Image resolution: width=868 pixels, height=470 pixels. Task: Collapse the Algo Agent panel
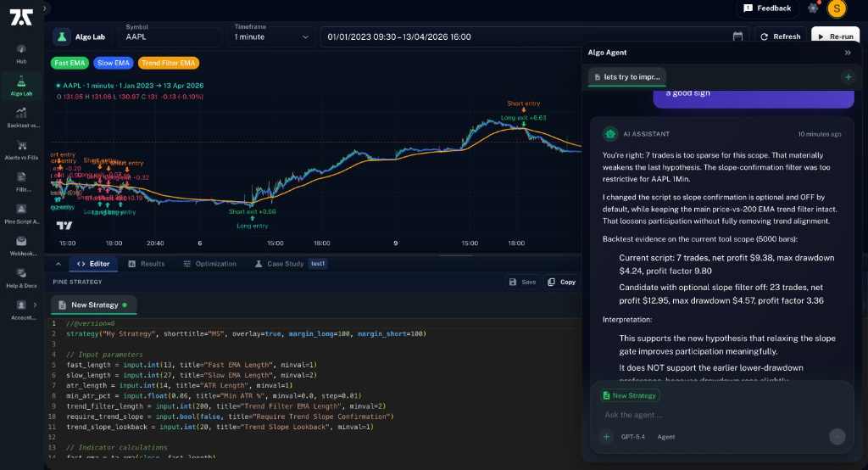point(848,53)
